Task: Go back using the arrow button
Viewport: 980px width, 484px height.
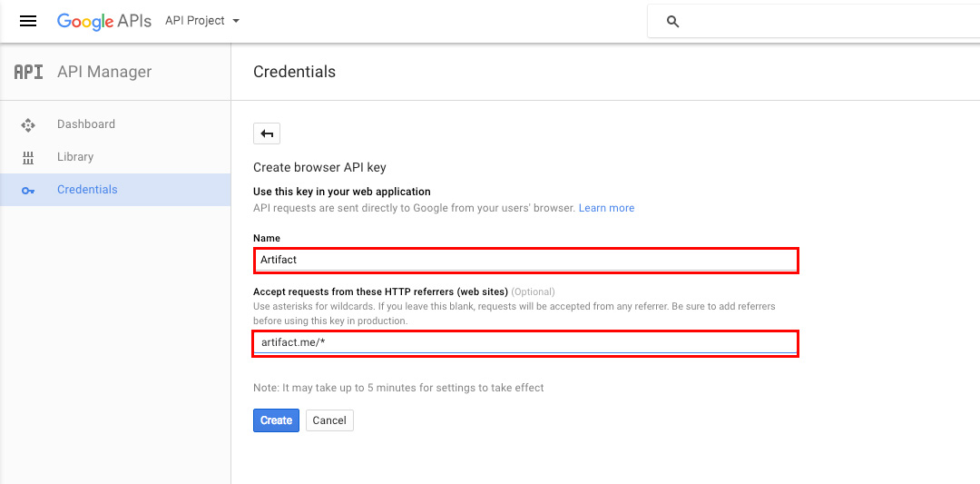Action: [267, 133]
